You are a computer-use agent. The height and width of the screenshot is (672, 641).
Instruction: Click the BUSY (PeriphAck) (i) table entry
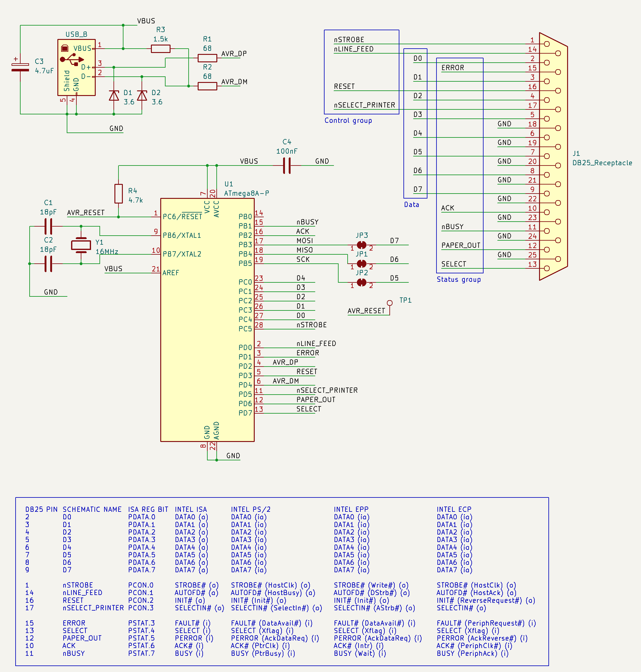tap(473, 653)
